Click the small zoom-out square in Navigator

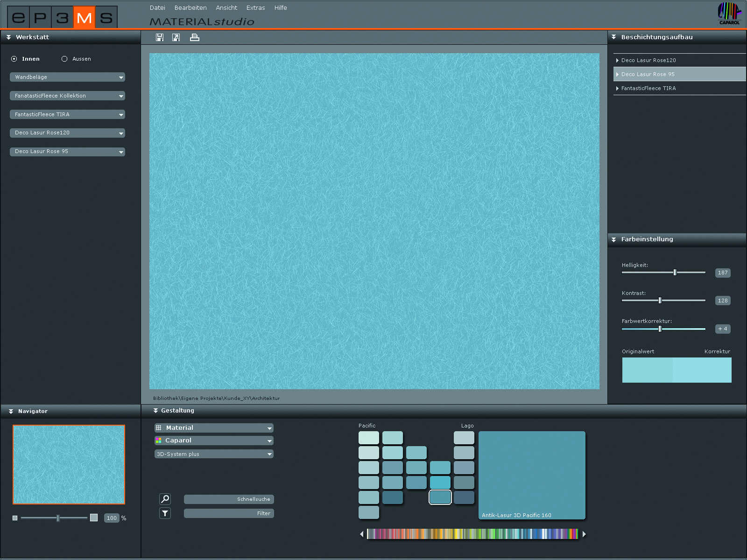click(15, 518)
